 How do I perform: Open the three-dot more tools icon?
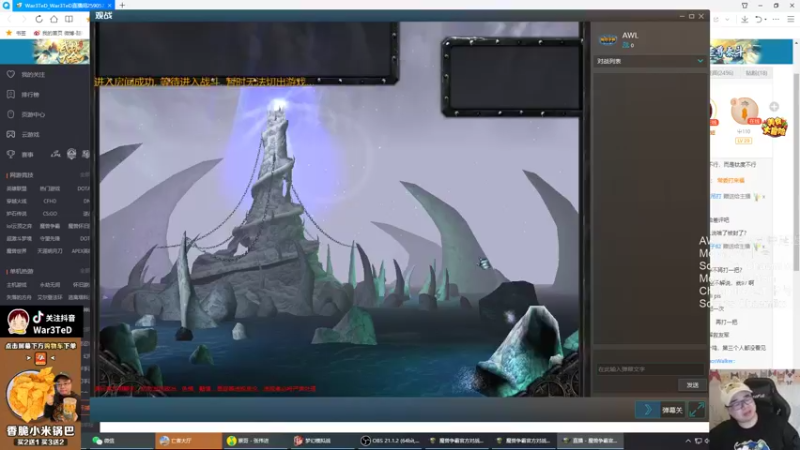coord(776,19)
